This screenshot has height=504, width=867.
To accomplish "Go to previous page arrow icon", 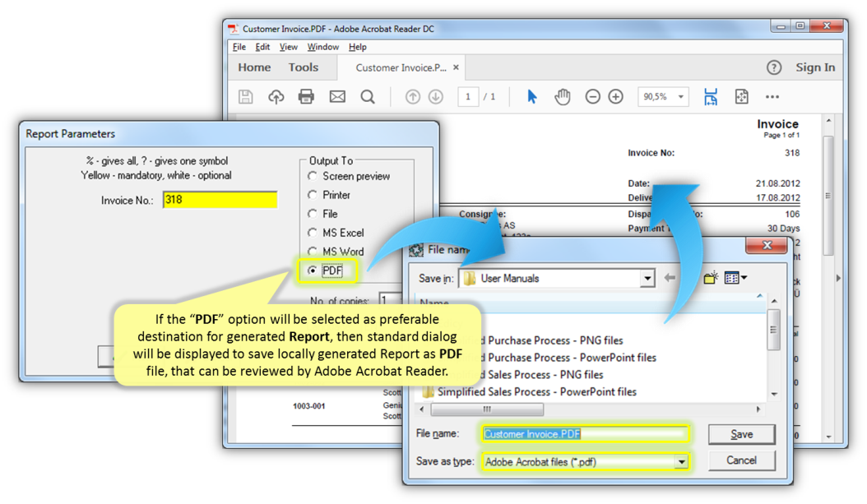I will pyautogui.click(x=412, y=97).
